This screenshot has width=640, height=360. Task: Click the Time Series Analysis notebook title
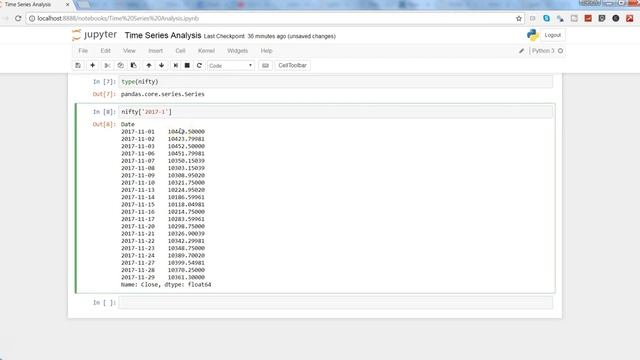pyautogui.click(x=163, y=36)
